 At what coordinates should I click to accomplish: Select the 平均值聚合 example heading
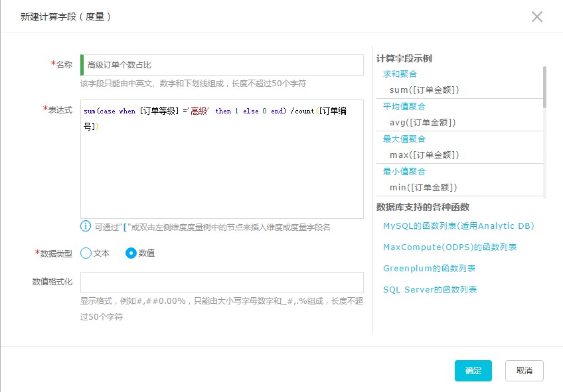coord(404,107)
